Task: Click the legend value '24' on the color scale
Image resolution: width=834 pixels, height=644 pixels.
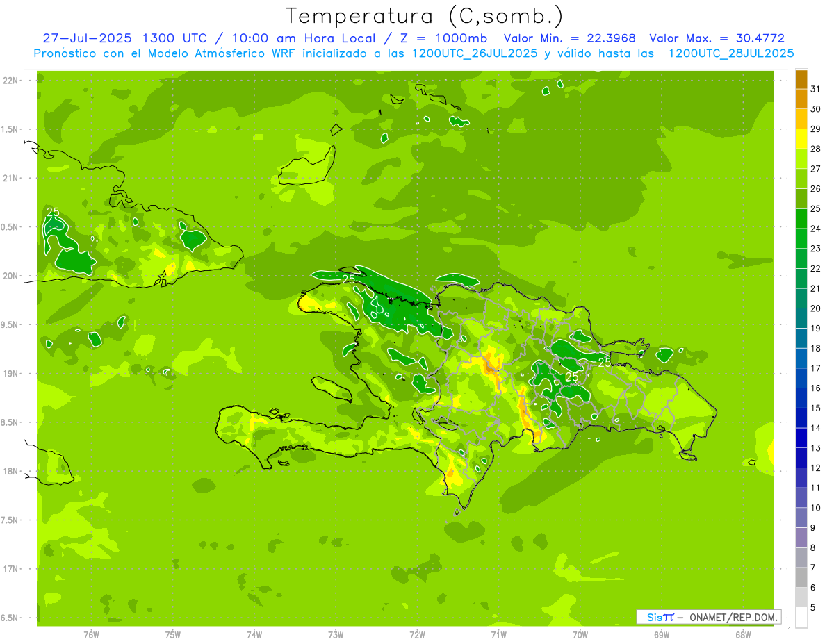Action: (x=816, y=229)
